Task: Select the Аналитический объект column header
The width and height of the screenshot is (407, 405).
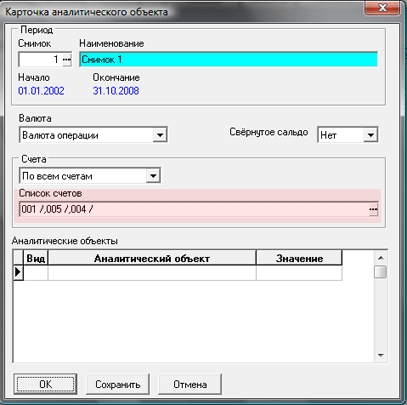Action: pos(152,259)
